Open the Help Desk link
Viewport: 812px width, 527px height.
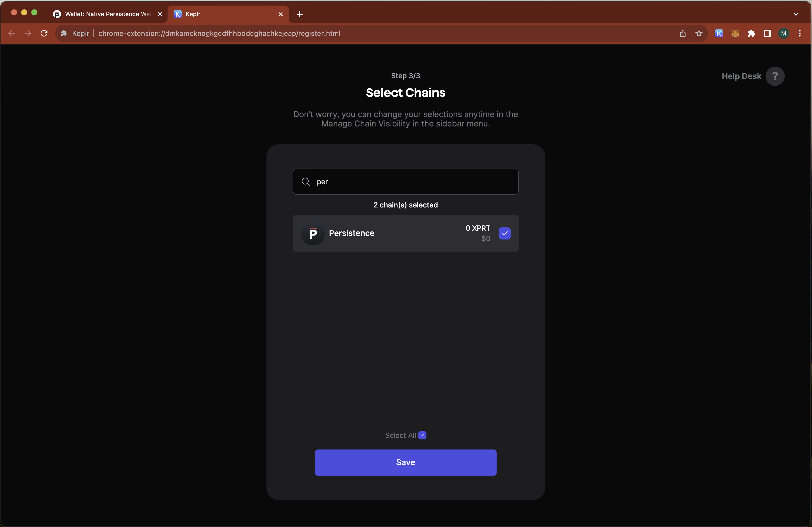(741, 76)
